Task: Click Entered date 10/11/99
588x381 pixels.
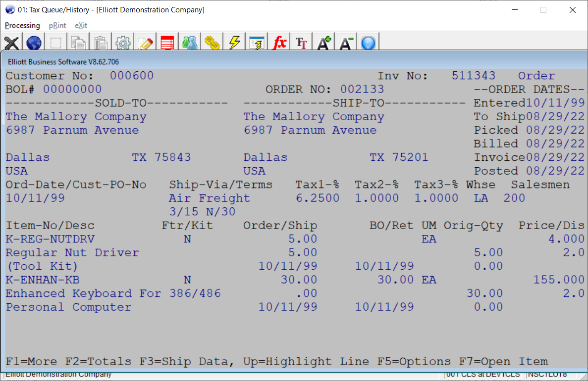Action: pos(555,103)
